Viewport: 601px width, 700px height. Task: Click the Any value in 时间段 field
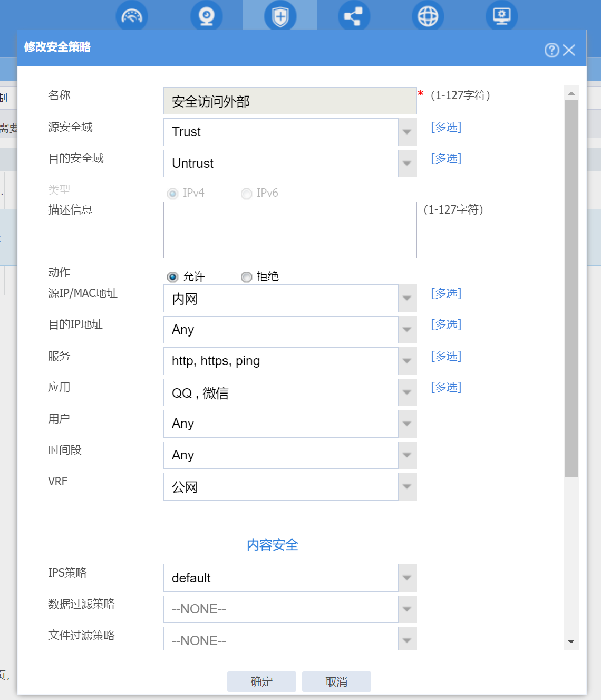coord(183,455)
